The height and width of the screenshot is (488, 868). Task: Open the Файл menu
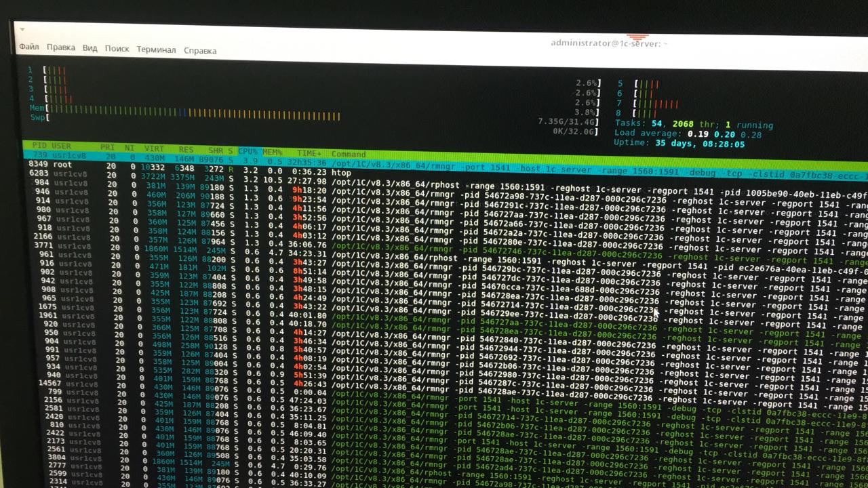(29, 47)
